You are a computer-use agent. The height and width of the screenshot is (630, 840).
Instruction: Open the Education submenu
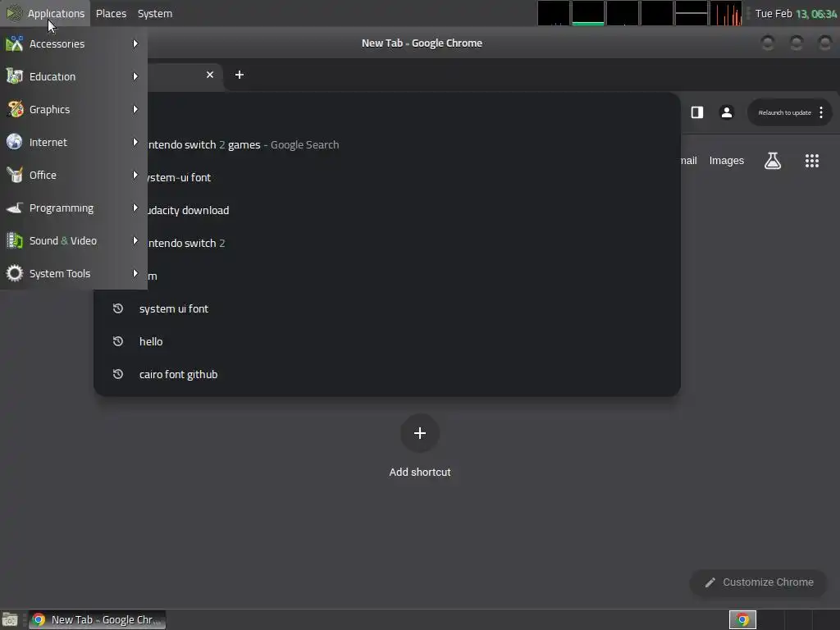click(73, 76)
